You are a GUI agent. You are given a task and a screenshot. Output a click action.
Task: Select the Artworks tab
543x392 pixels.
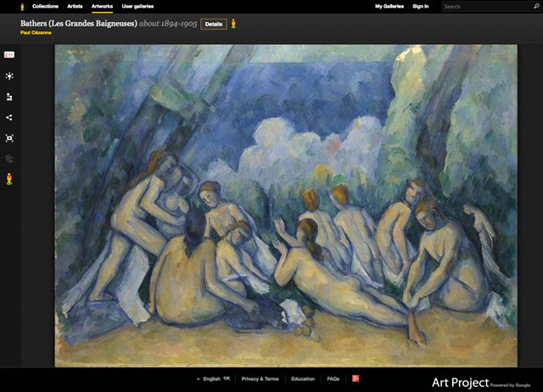(102, 6)
